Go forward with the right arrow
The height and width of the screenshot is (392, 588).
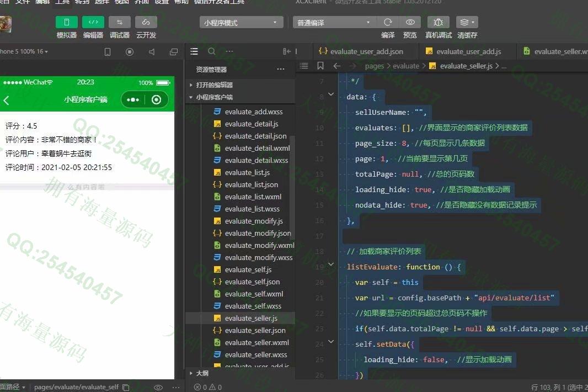click(x=352, y=66)
